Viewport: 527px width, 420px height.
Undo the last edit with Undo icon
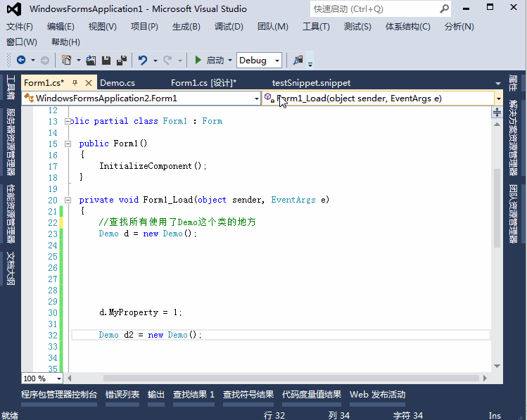(143, 61)
